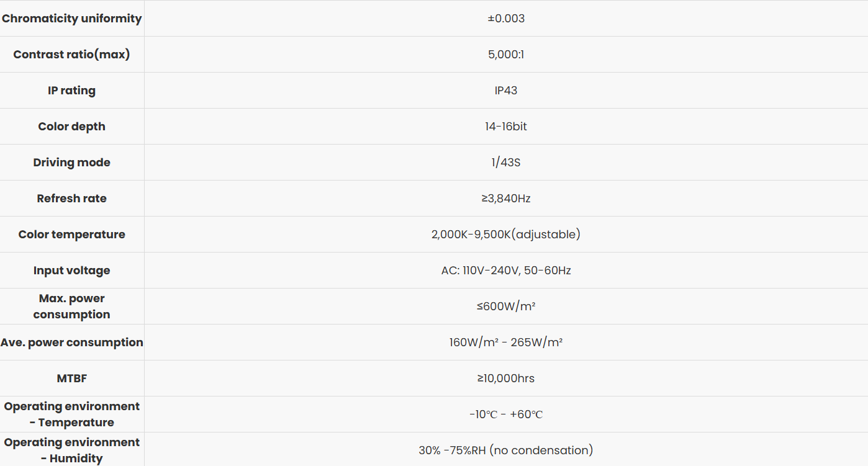Click the Input voltage label
Viewport: 868px width, 466px height.
(x=72, y=271)
